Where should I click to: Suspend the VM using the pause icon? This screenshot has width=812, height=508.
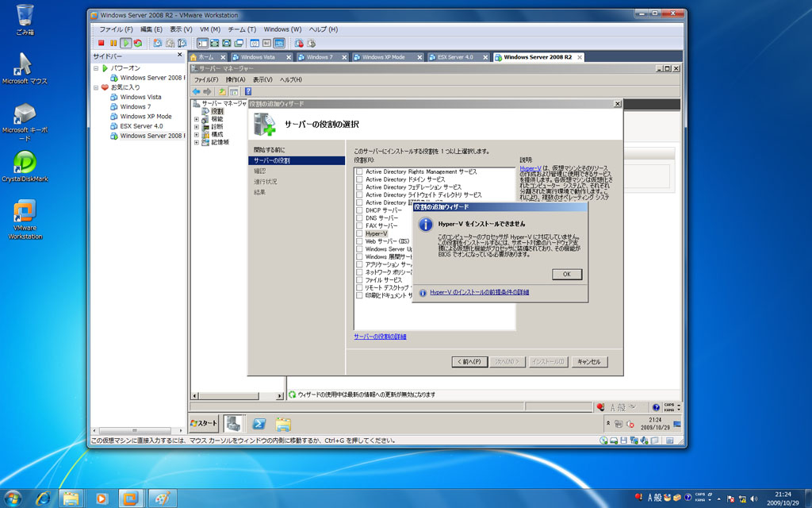point(113,43)
